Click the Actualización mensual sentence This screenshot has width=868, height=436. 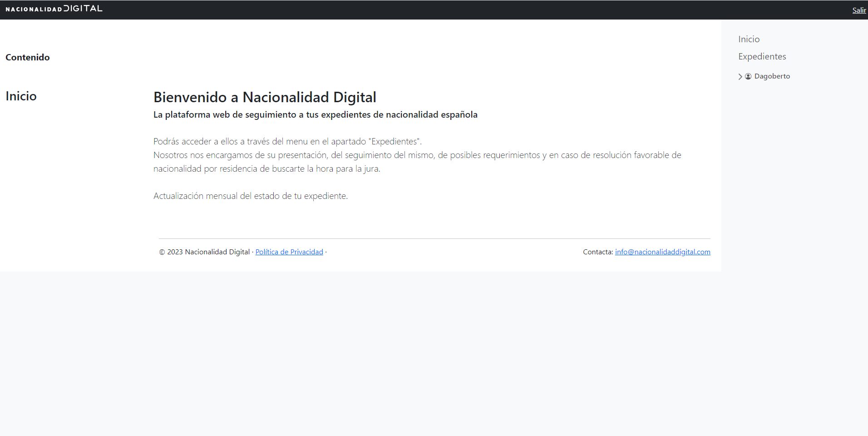click(x=251, y=196)
